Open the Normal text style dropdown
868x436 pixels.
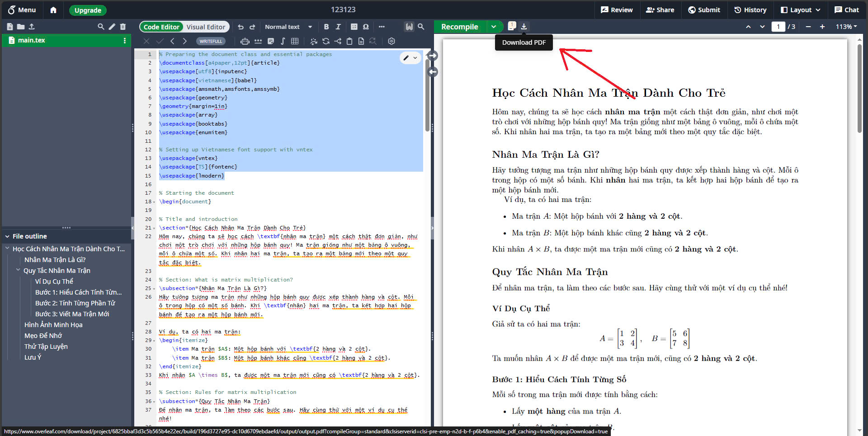pyautogui.click(x=288, y=27)
